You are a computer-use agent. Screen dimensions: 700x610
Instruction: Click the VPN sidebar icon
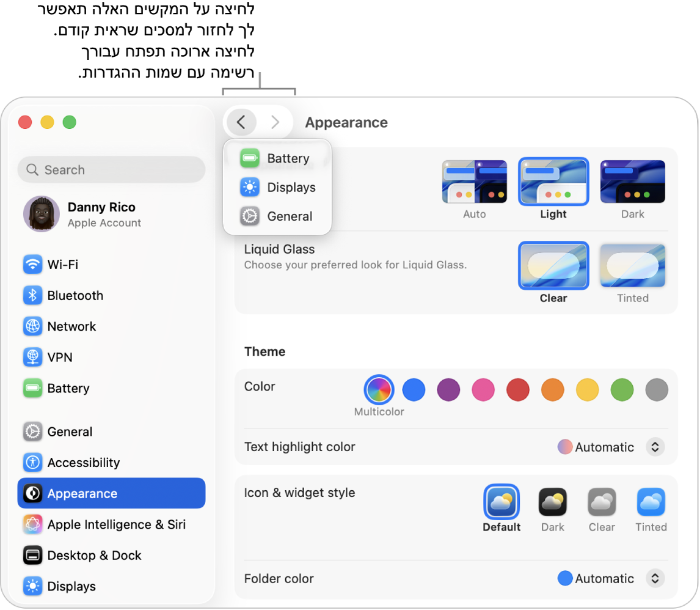click(32, 357)
